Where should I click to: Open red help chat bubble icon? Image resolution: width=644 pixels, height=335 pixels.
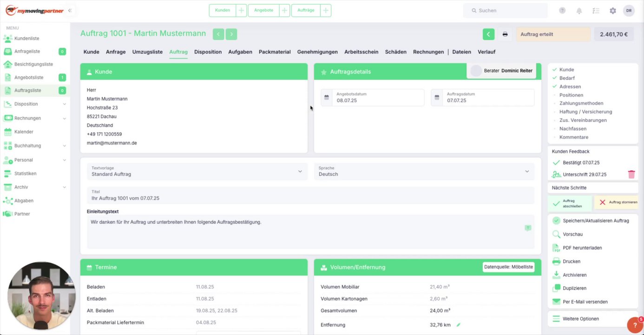coord(635,325)
